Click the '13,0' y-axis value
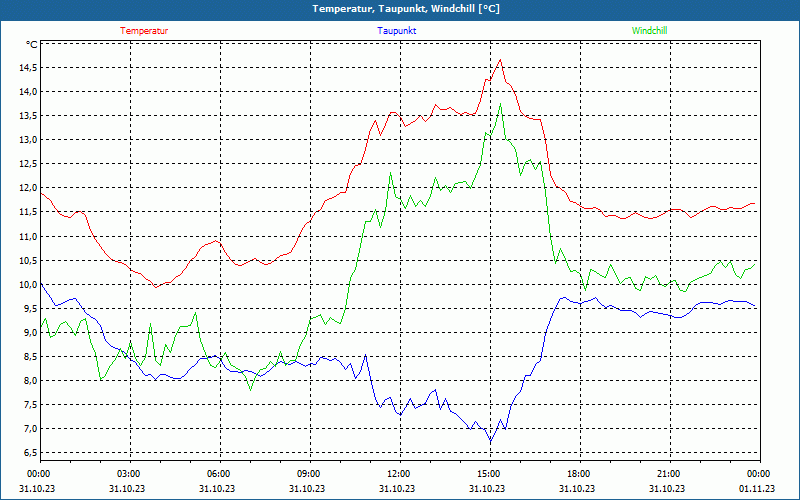 pyautogui.click(x=29, y=140)
